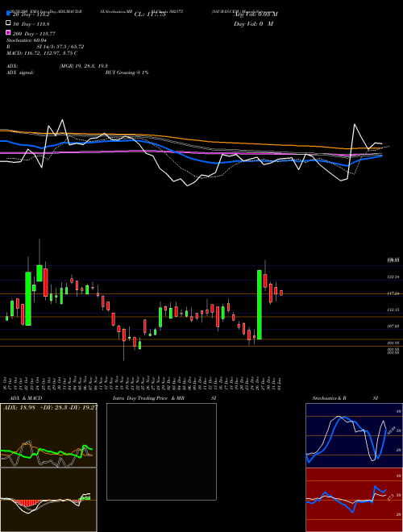Click the 112.15 price axis label
The height and width of the screenshot is (532, 403).
pyautogui.click(x=393, y=310)
